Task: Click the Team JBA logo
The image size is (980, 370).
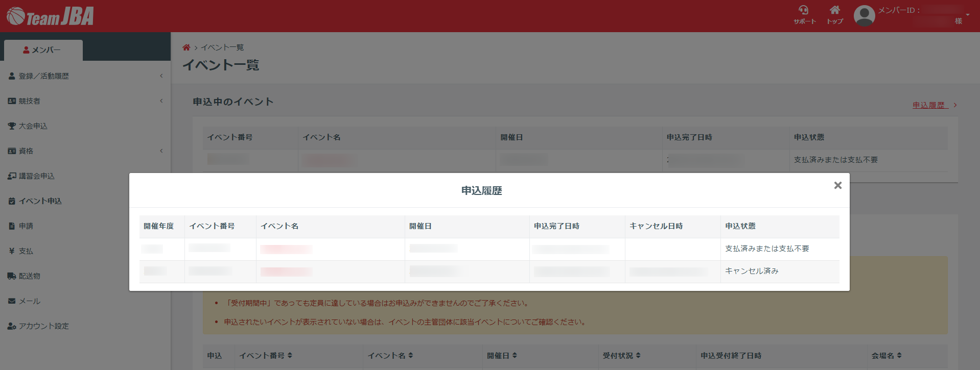Action: [x=50, y=16]
